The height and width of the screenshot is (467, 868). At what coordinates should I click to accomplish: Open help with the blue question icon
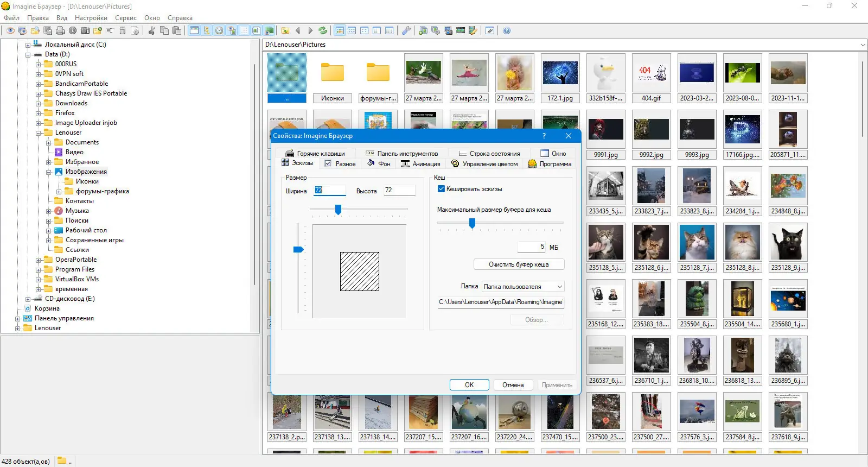[507, 31]
